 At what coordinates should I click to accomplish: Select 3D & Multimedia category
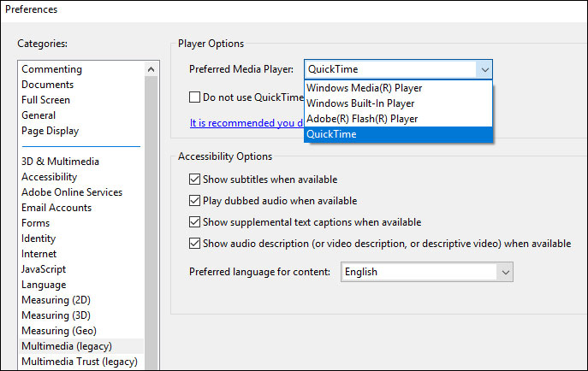pyautogui.click(x=61, y=162)
